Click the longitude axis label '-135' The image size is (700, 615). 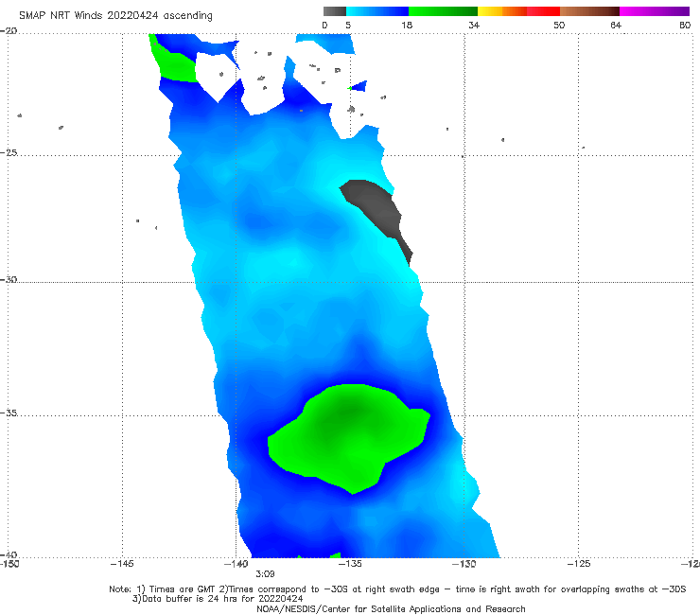350,564
